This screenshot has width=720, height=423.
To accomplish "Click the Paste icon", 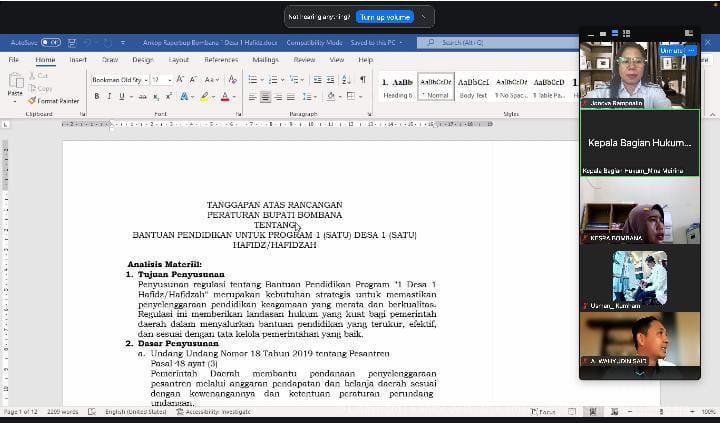I will tap(15, 88).
